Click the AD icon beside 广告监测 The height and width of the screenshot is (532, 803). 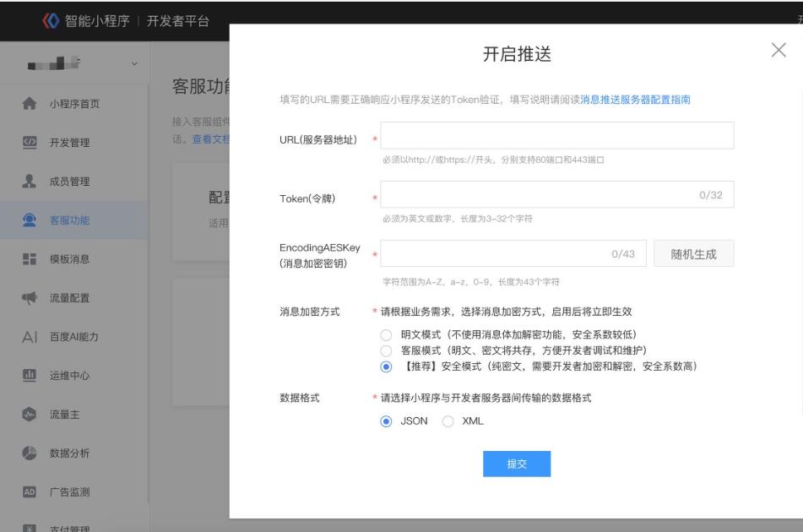click(x=30, y=492)
